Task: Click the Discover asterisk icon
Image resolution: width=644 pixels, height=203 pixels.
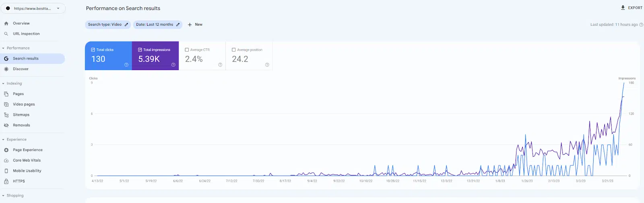Action: (x=6, y=69)
